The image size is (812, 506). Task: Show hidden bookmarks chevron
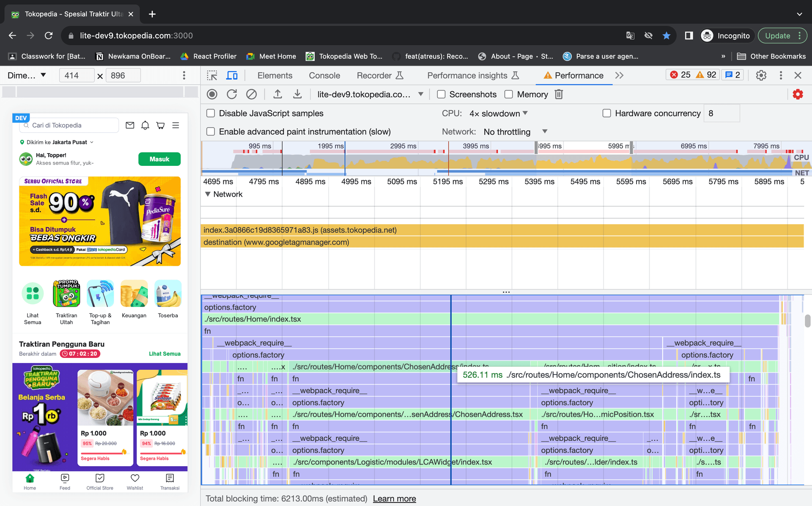pos(723,56)
